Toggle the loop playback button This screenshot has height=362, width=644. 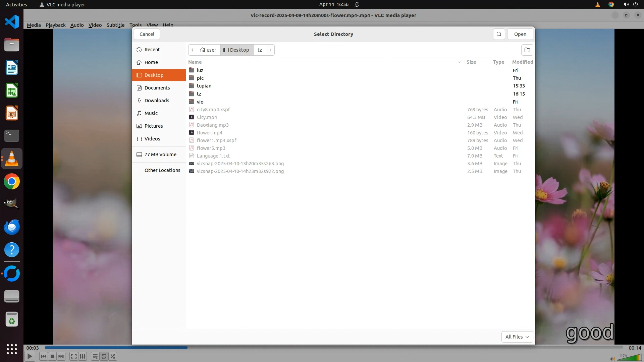click(104, 356)
